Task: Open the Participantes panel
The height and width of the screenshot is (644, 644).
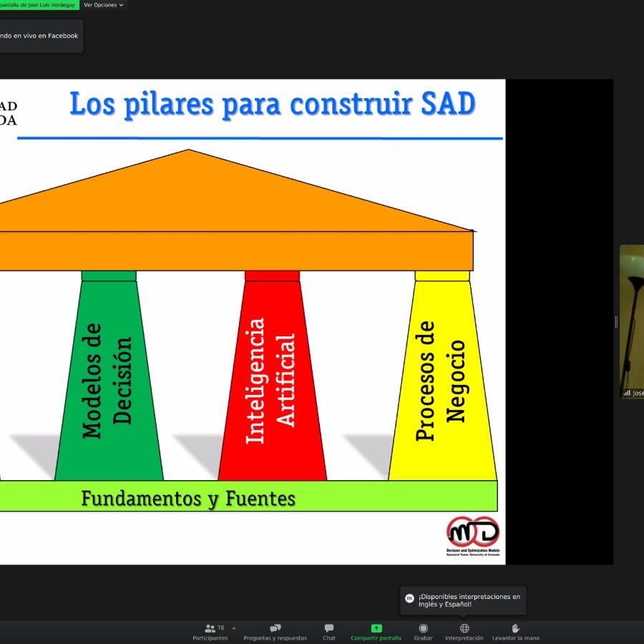Action: (x=210, y=631)
